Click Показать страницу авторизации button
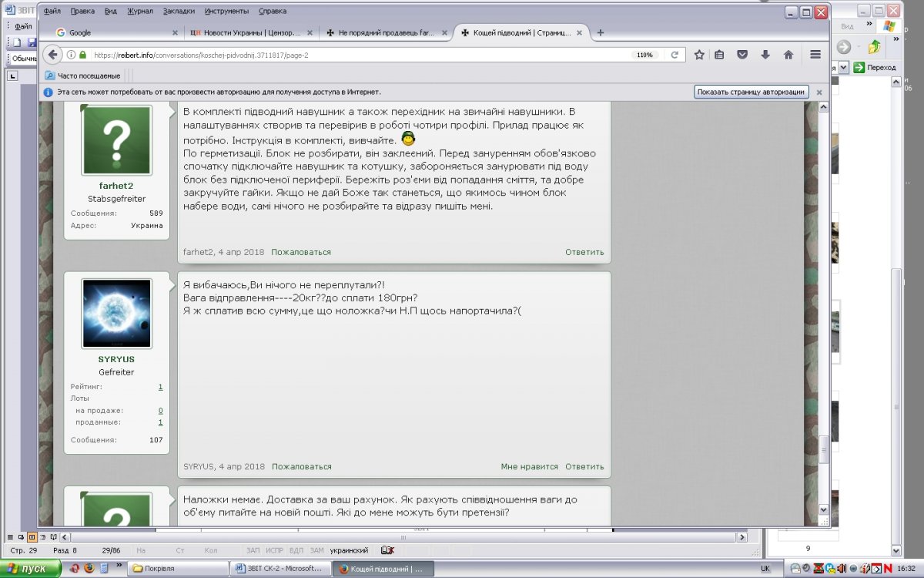 click(x=751, y=92)
